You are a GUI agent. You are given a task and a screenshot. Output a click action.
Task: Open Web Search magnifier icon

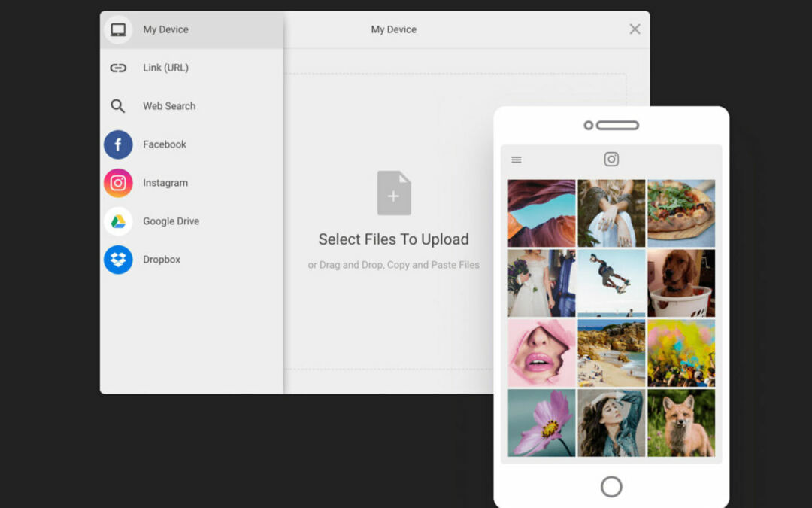pos(118,106)
